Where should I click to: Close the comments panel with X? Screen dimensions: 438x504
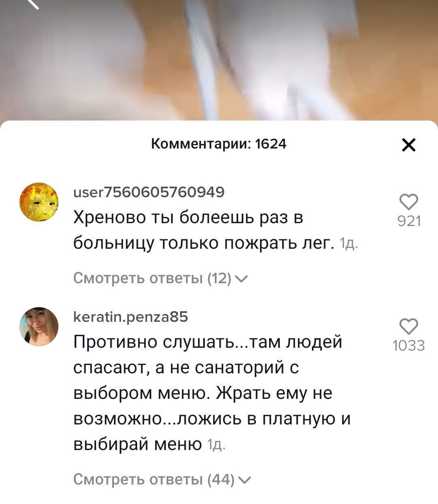[408, 145]
